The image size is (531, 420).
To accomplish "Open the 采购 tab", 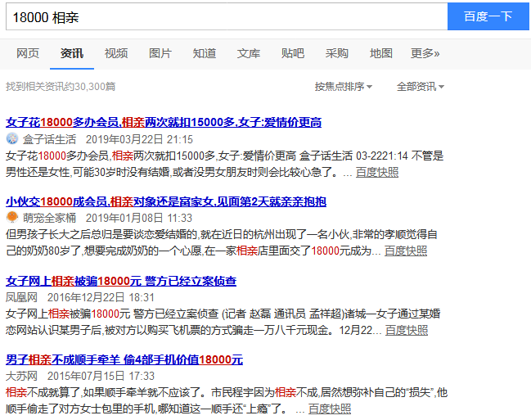I will point(336,53).
